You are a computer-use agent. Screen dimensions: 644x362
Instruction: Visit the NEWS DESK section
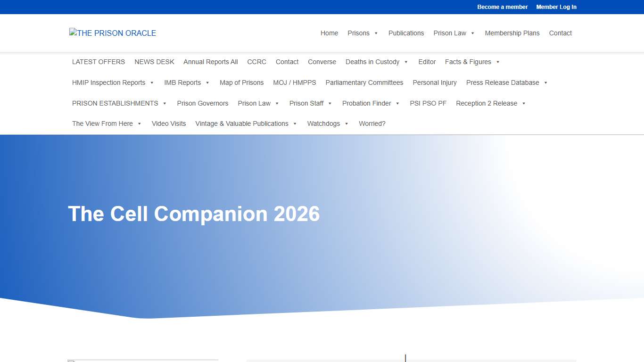[154, 62]
